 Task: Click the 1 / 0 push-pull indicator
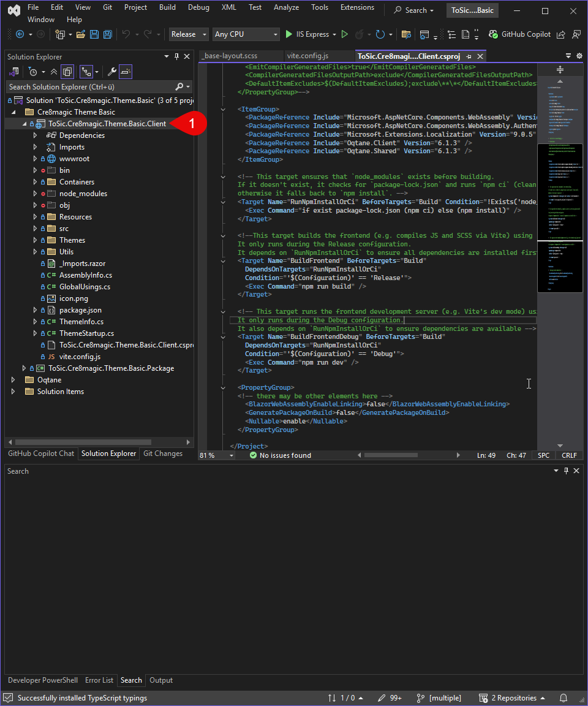point(345,698)
